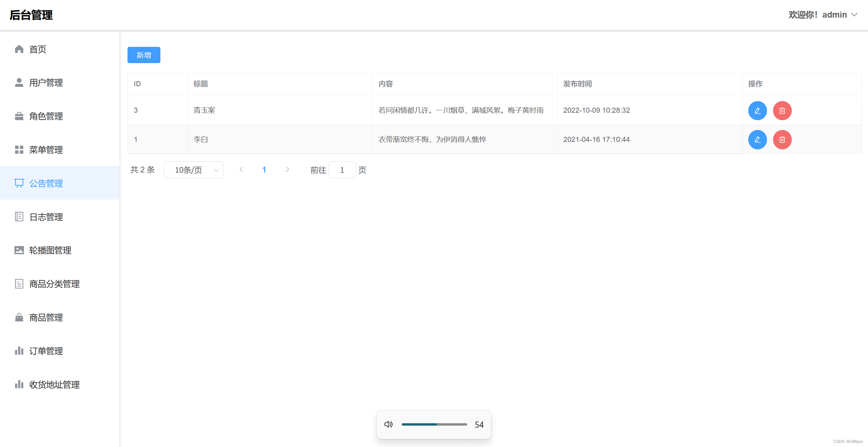This screenshot has width=868, height=447.
Task: Click the 新增 button
Action: pos(144,55)
